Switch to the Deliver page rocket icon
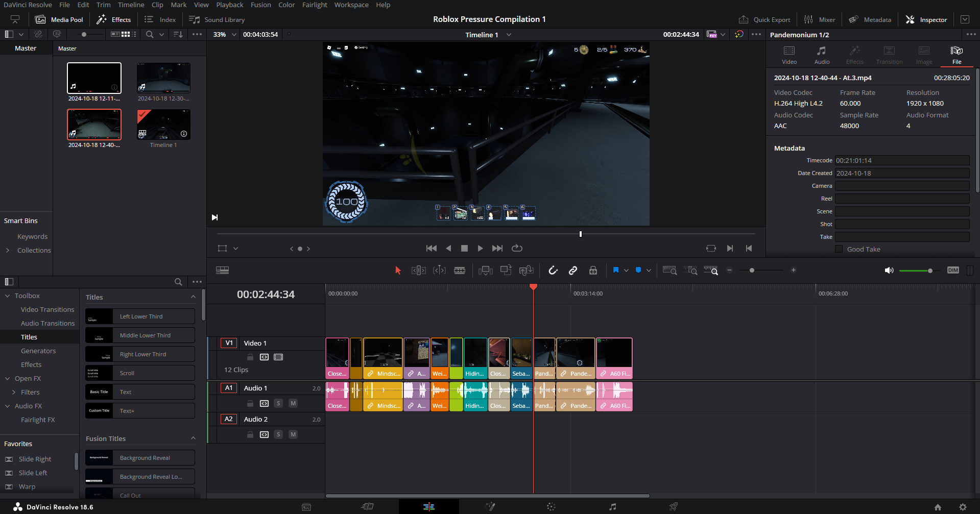Screen dimensions: 980x514 pos(674,507)
